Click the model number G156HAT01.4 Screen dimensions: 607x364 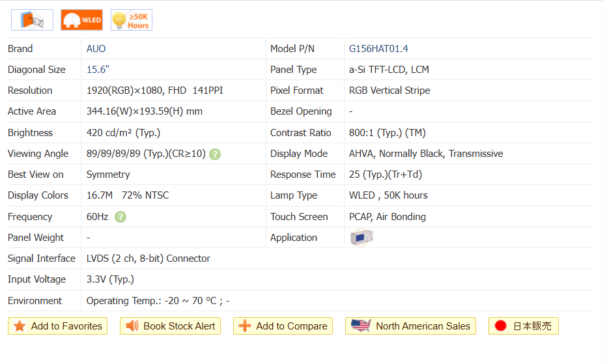378,49
